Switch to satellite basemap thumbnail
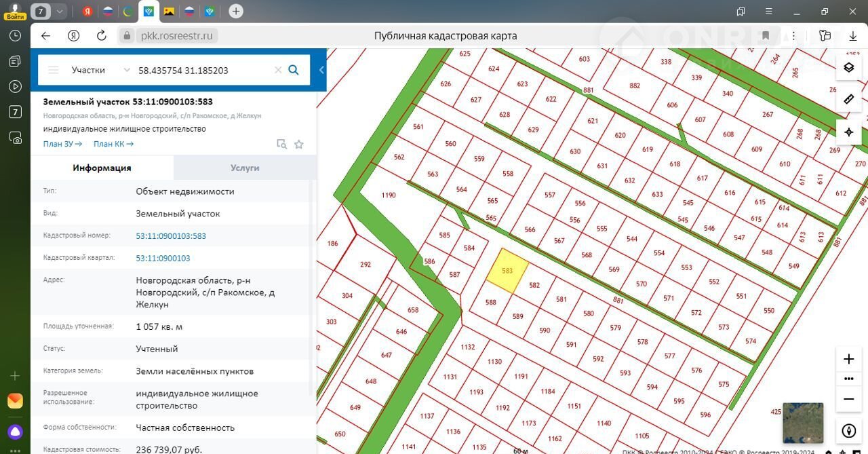This screenshot has height=454, width=868. (803, 423)
